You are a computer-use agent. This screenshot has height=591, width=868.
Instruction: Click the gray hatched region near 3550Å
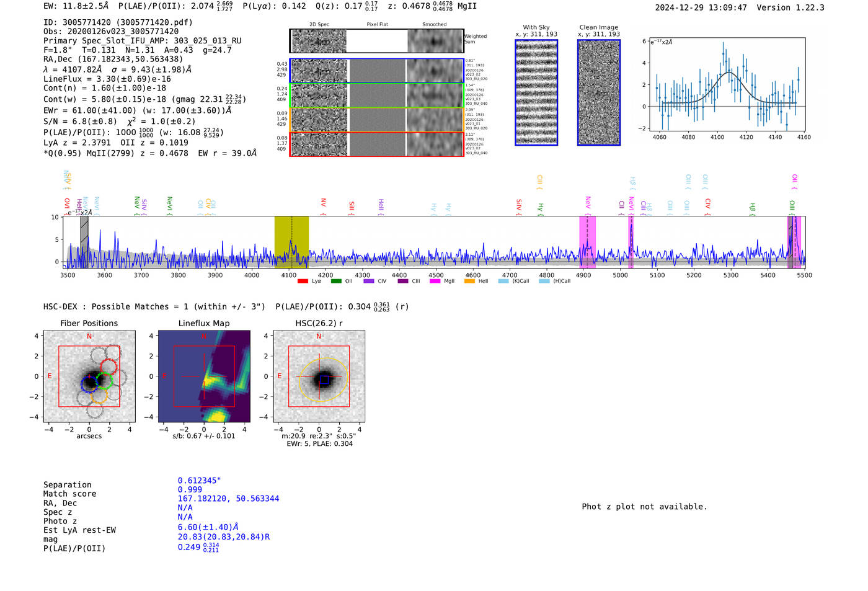84,242
